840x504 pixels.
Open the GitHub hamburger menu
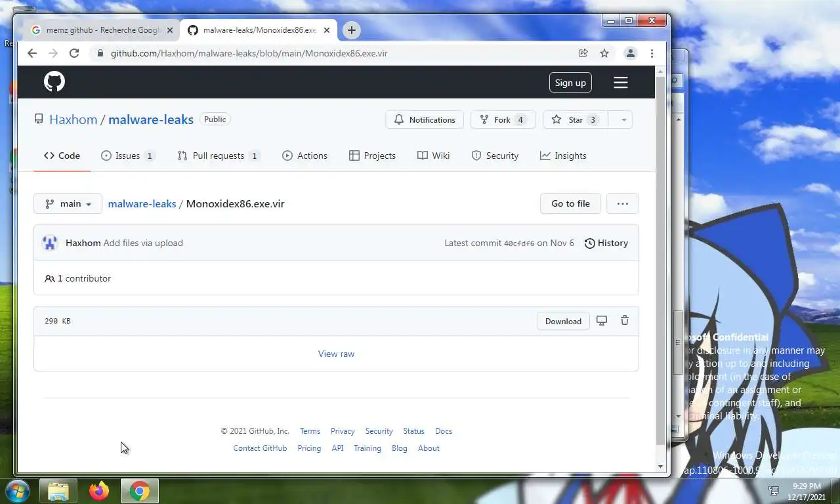[x=621, y=83]
